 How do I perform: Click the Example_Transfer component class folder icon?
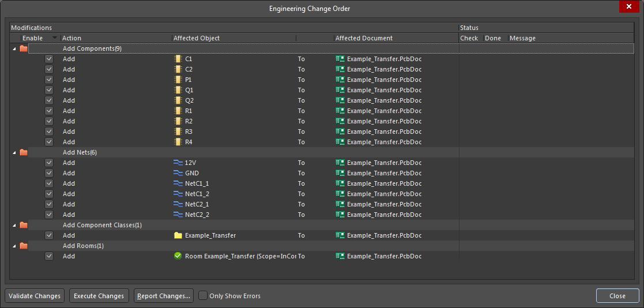click(x=178, y=235)
